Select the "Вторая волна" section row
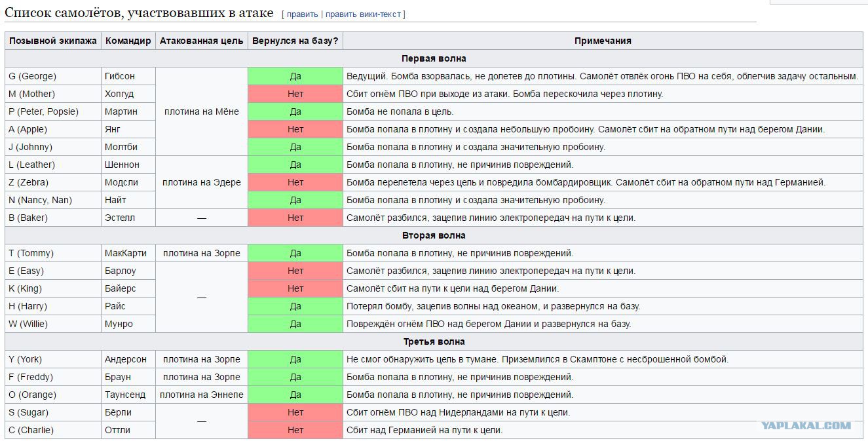868x445 pixels. tap(434, 235)
